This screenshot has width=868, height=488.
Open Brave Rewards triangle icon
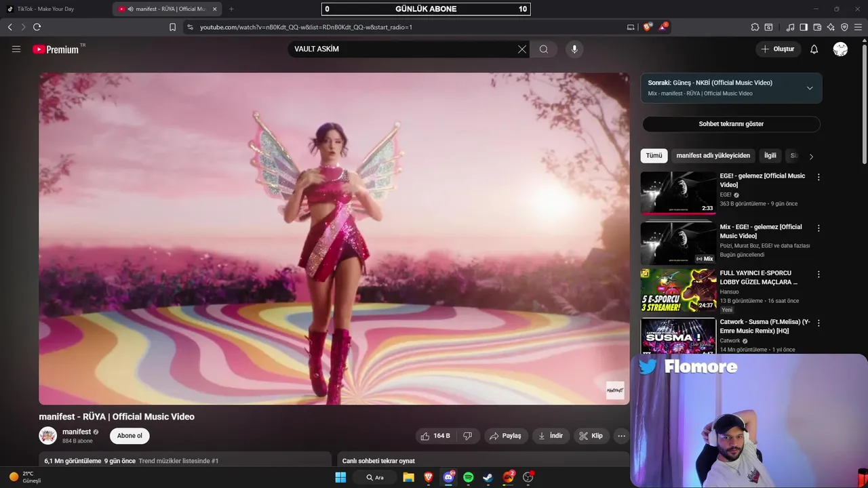[x=663, y=27]
